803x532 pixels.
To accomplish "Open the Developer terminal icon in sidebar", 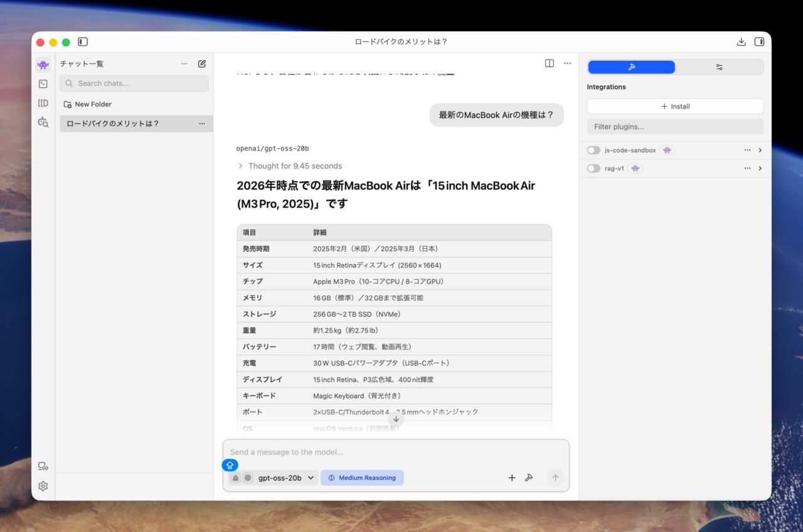I will [43, 84].
